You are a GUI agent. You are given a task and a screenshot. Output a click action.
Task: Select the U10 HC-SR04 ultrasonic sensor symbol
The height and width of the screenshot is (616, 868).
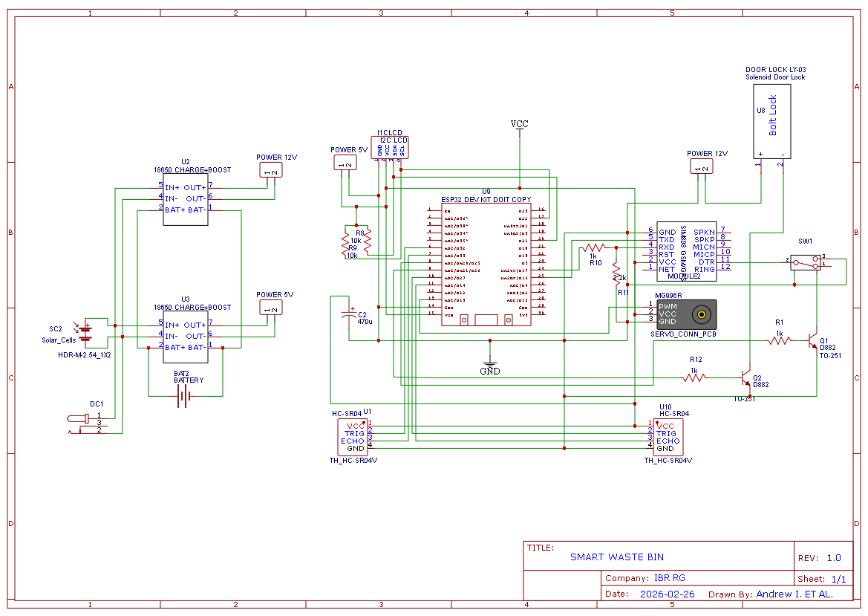tap(668, 437)
